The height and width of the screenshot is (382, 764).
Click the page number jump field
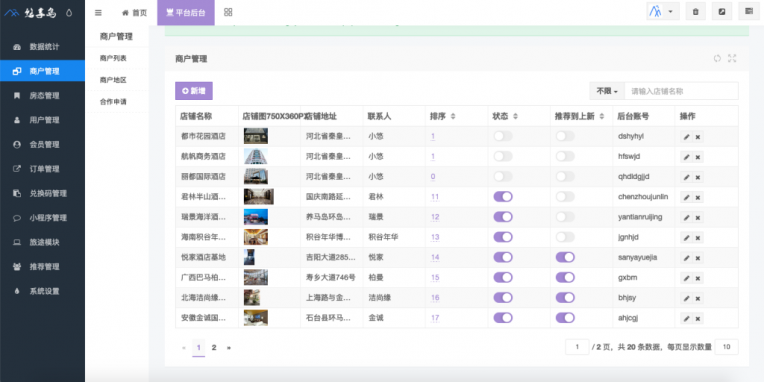(577, 347)
